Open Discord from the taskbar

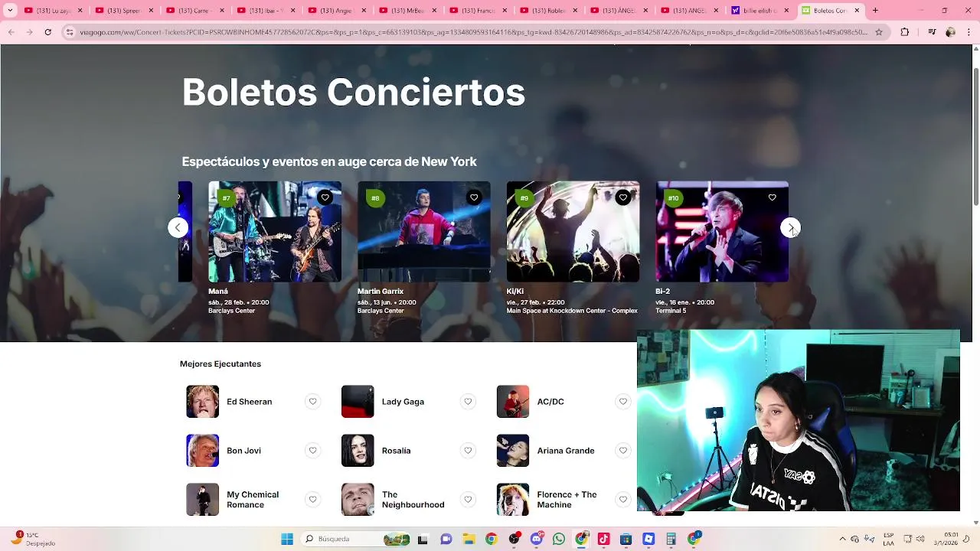click(537, 539)
